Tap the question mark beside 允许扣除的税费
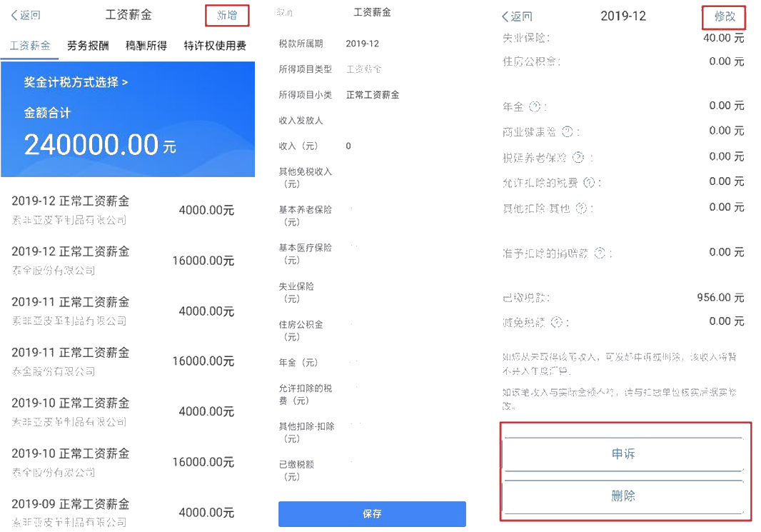Screen dimensions: 761x532 click(x=589, y=183)
